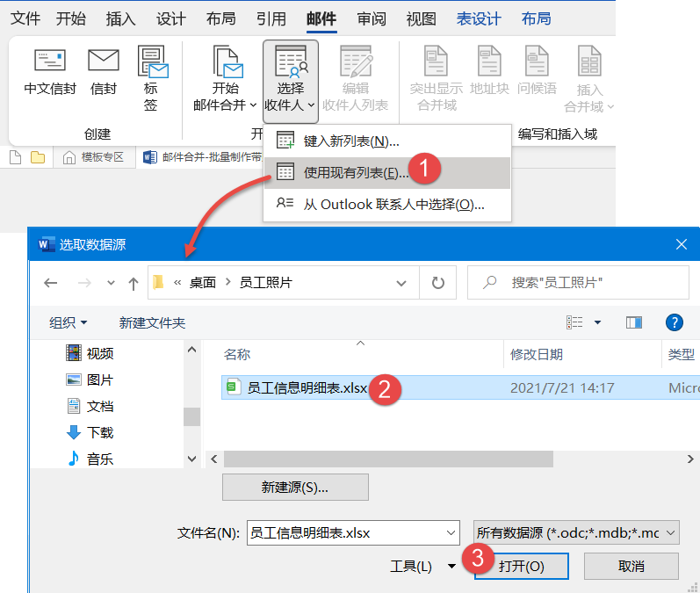Viewport: 700px width, 593px height.
Task: Click the 选择收件人 icon
Action: pyautogui.click(x=291, y=61)
